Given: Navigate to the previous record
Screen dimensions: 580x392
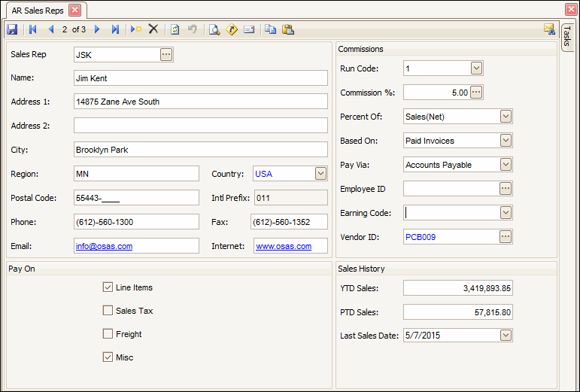Looking at the screenshot, I should 50,29.
